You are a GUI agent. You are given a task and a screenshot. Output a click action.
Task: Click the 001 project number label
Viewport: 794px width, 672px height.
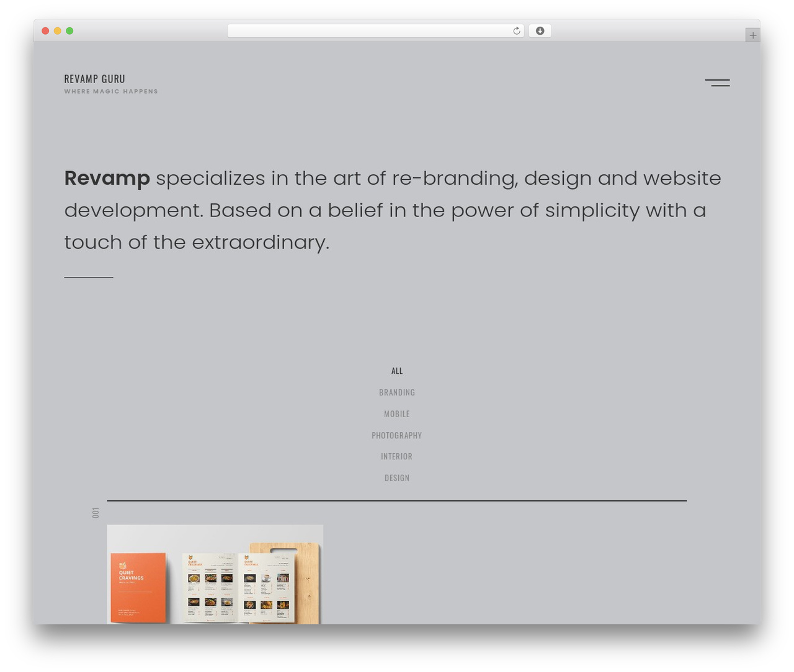pos(96,513)
